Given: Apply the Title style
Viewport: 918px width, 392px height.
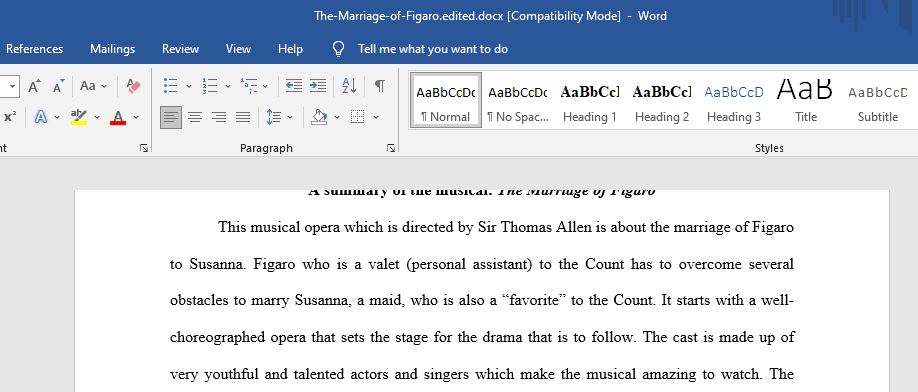Looking at the screenshot, I should point(806,101).
